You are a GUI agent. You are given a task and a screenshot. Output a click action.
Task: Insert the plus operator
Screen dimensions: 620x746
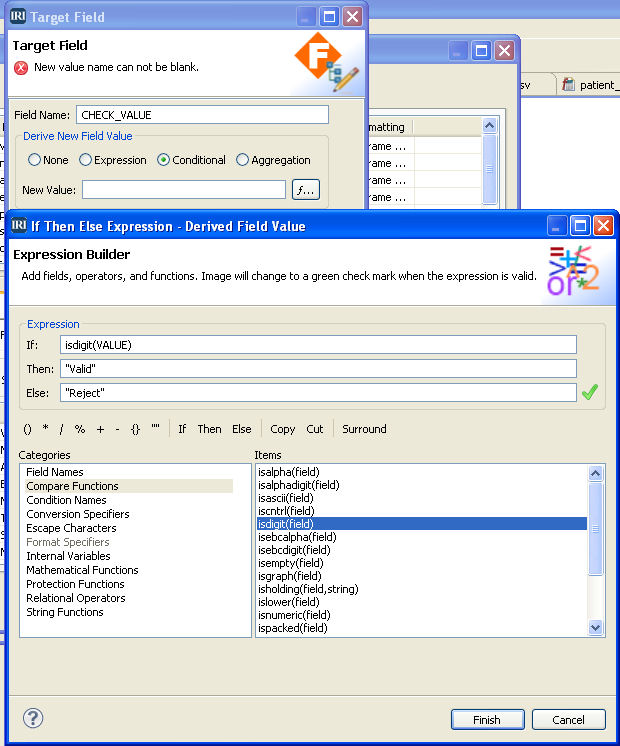click(100, 429)
